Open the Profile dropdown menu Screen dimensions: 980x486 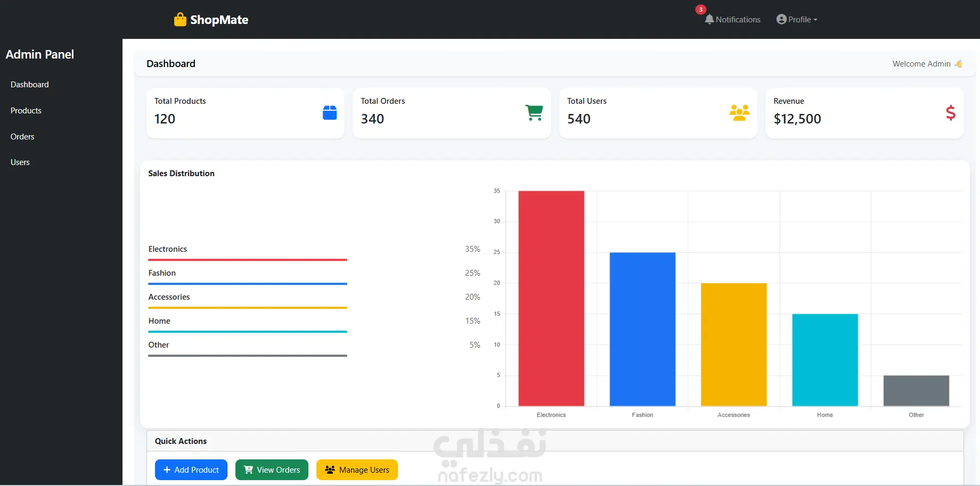[x=797, y=19]
